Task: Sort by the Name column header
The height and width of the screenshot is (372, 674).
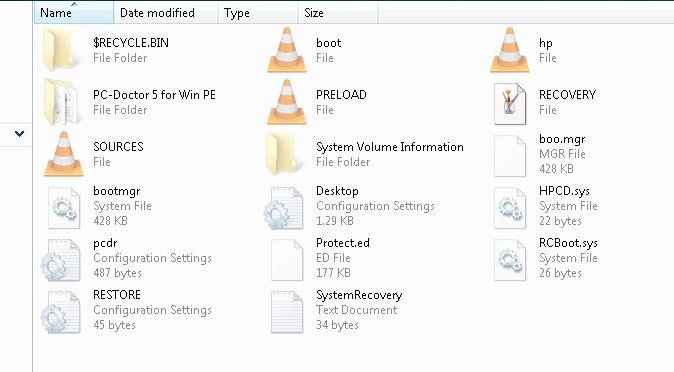Action: tap(74, 12)
